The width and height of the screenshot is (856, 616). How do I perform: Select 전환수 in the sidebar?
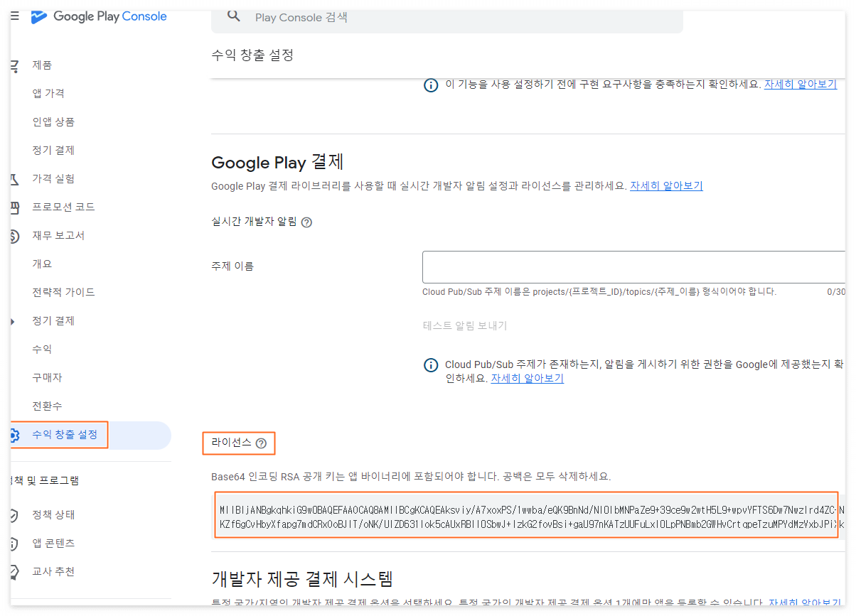click(x=47, y=406)
